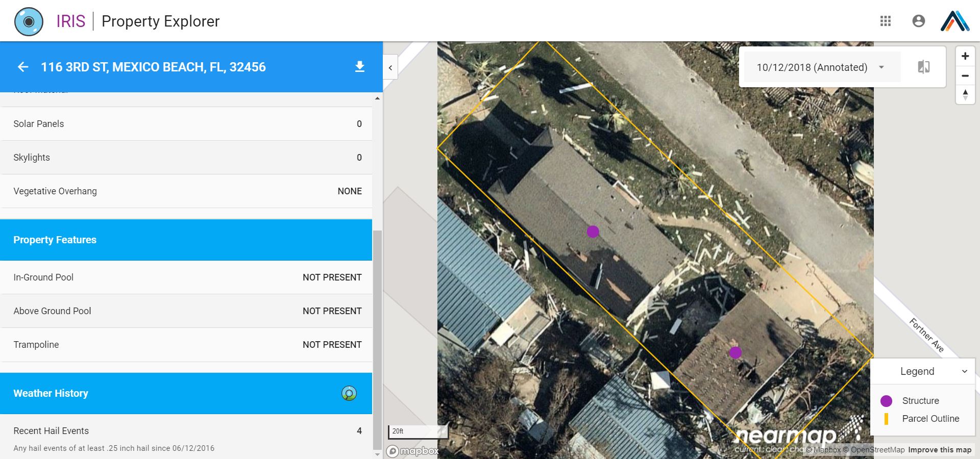Viewport: 980px width, 459px height.
Task: Click the hail events description note
Action: click(114, 448)
